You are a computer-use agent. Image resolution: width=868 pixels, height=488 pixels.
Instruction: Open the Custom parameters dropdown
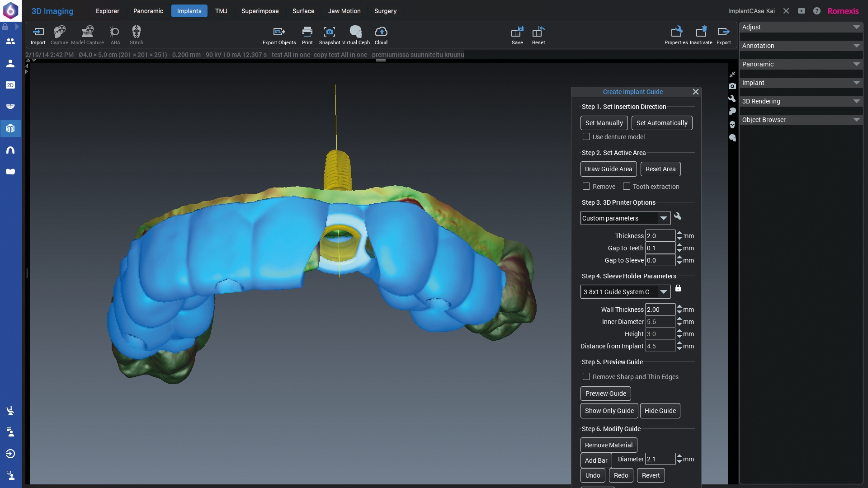[664, 218]
